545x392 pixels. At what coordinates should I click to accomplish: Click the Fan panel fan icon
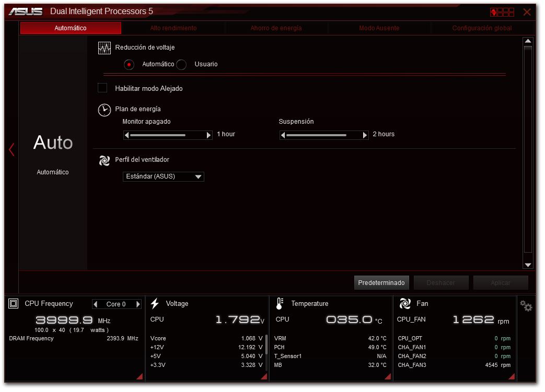click(405, 303)
